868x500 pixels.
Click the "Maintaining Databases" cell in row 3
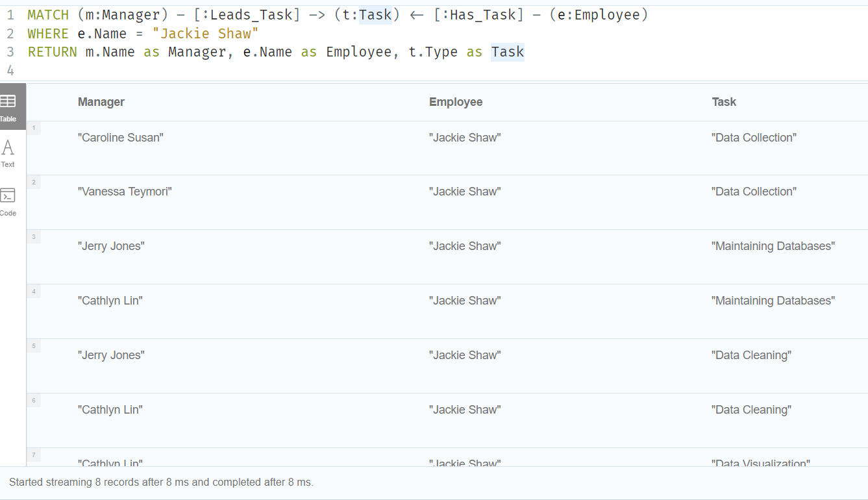click(x=773, y=245)
